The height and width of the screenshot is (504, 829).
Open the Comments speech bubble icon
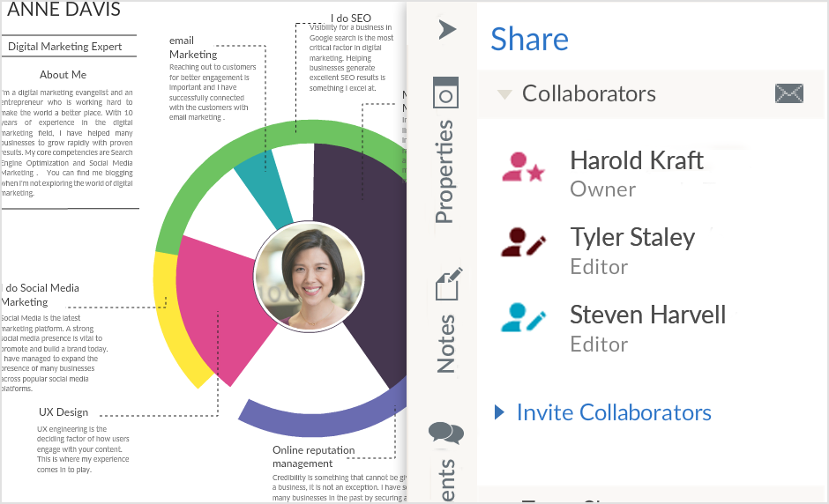(445, 433)
